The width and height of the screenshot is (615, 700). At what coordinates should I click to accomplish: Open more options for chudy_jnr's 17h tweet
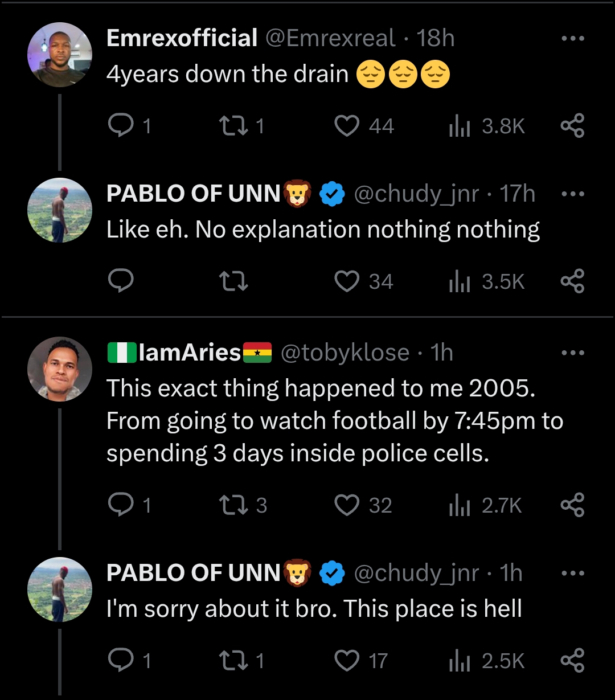tap(572, 194)
